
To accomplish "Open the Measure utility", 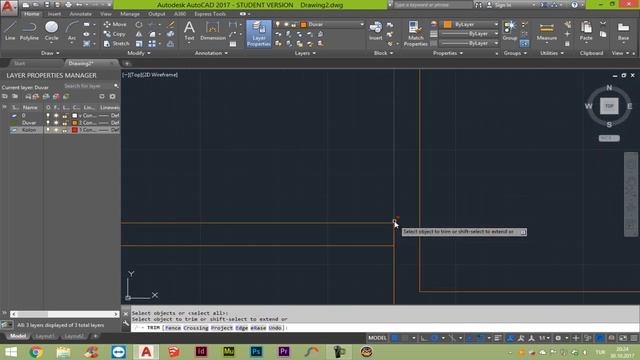I will [x=547, y=31].
